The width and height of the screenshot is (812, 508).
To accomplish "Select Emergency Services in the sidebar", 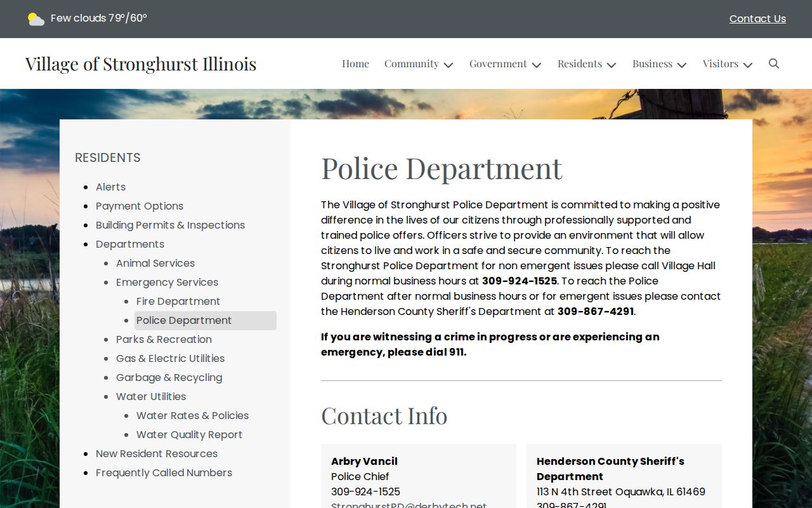I will tap(167, 282).
